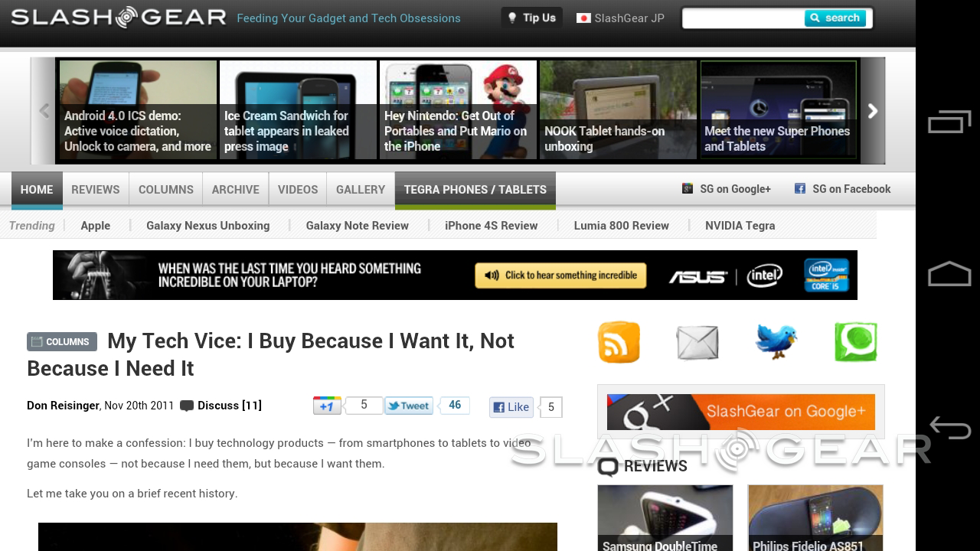Open SlashGear JP with Japan flag
980x551 pixels.
tap(620, 18)
